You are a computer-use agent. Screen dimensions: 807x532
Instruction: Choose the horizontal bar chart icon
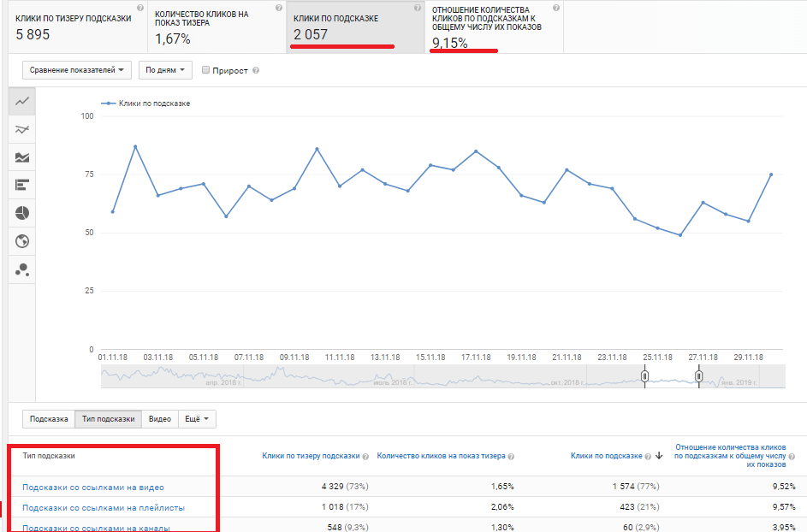pos(22,185)
